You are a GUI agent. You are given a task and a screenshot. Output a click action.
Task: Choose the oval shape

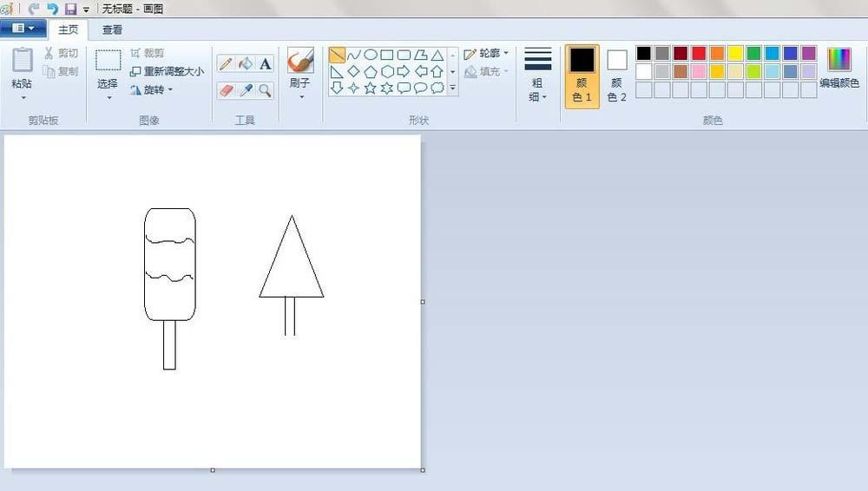(x=371, y=55)
